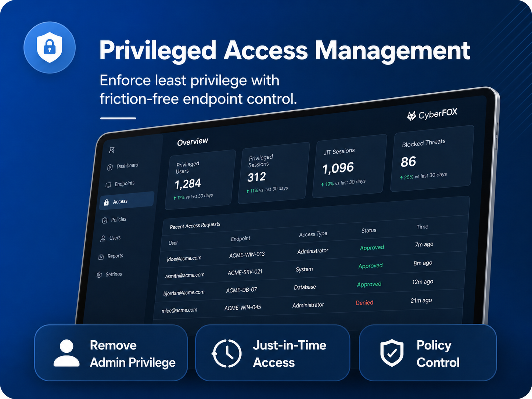Click the shield check icon in Policy Control
532x399 pixels.
tap(392, 353)
